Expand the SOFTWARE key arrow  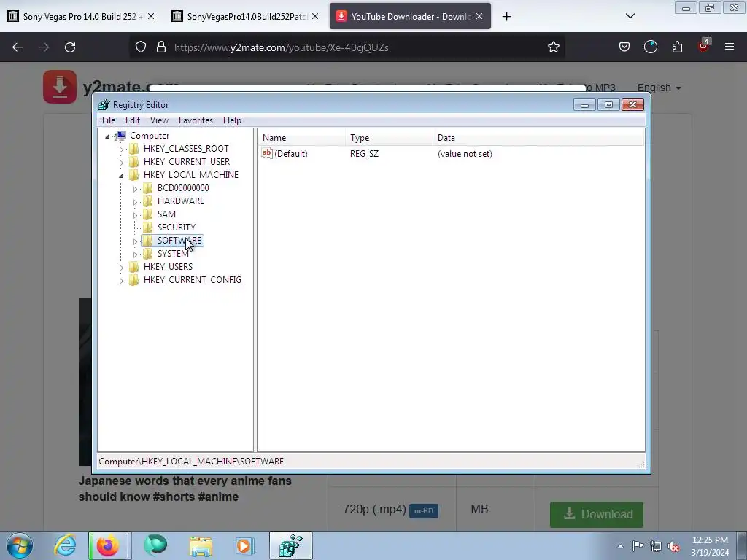click(x=135, y=241)
